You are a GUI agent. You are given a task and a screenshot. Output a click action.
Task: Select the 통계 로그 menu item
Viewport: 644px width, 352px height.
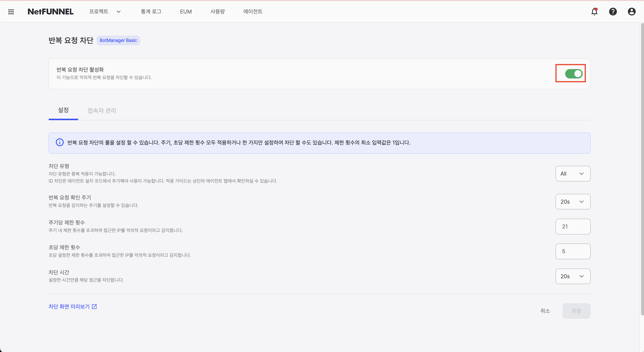coord(151,11)
